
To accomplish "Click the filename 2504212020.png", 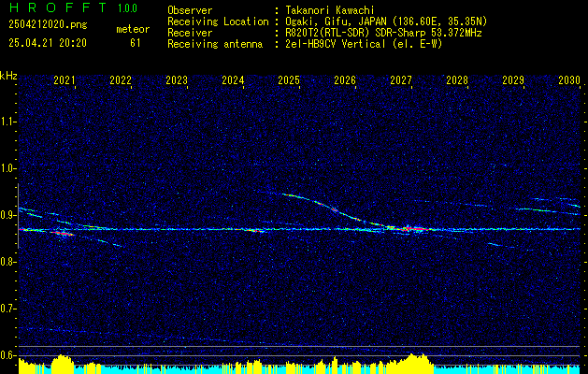I will pos(48,24).
